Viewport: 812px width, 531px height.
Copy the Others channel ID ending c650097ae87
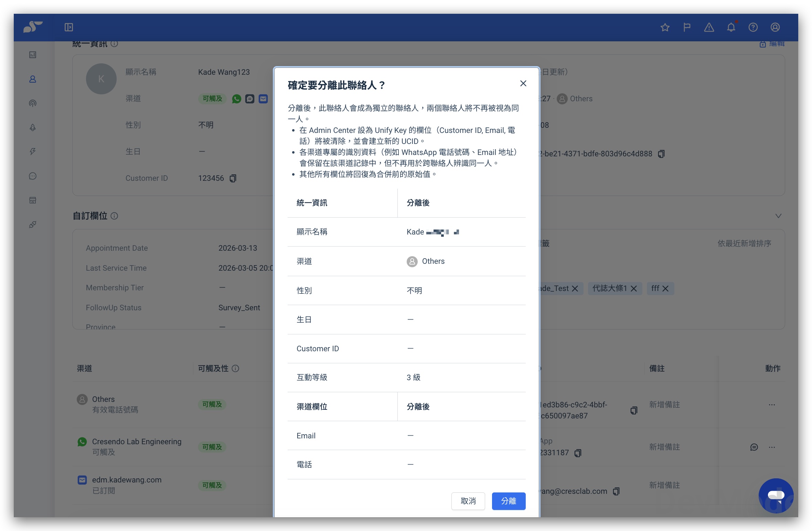(x=634, y=410)
